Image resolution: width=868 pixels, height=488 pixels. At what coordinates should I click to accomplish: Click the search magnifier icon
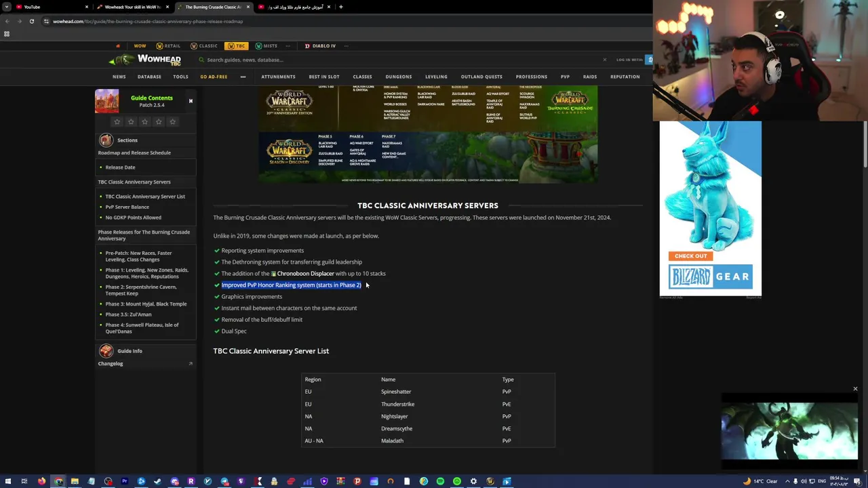201,60
